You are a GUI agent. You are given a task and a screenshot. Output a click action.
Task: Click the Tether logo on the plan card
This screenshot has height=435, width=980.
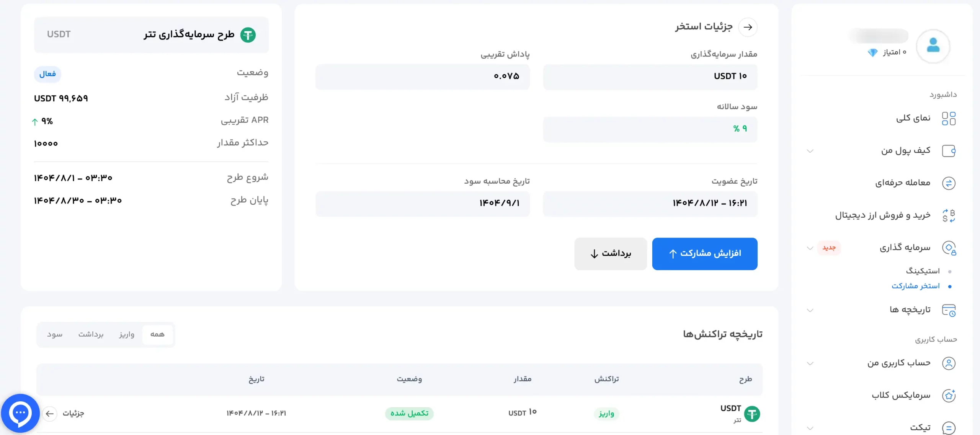tap(249, 35)
